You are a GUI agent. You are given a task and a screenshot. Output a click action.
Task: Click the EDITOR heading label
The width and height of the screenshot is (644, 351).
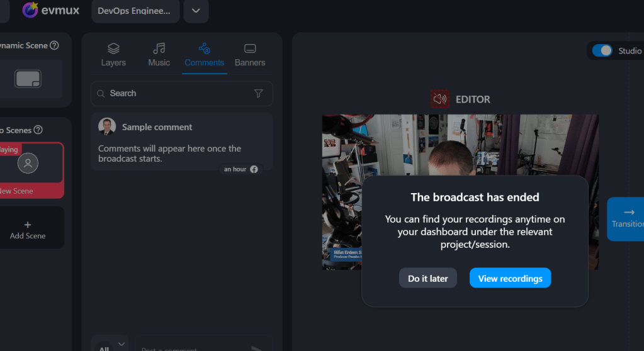pos(473,99)
